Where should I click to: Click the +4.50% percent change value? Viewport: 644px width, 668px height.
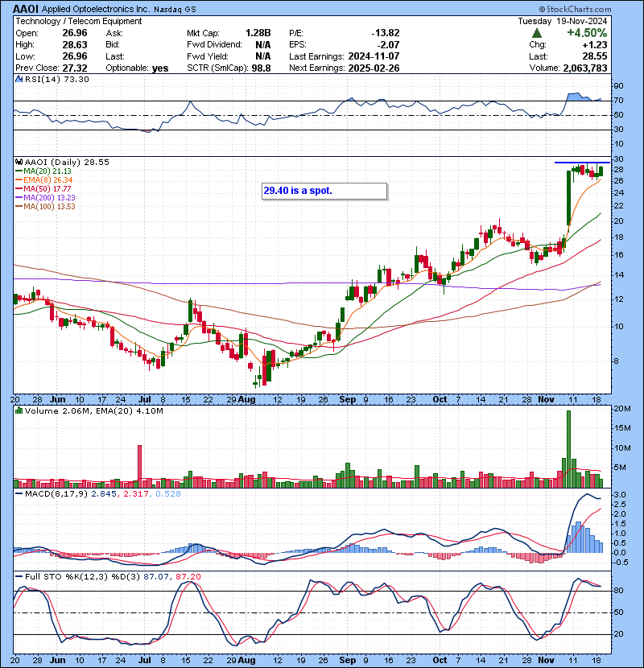(587, 33)
